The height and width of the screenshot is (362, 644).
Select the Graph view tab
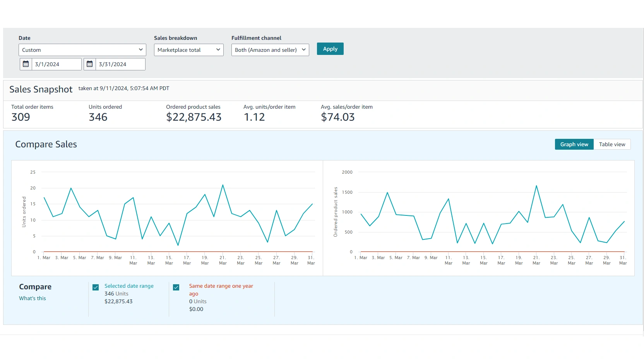[574, 144]
